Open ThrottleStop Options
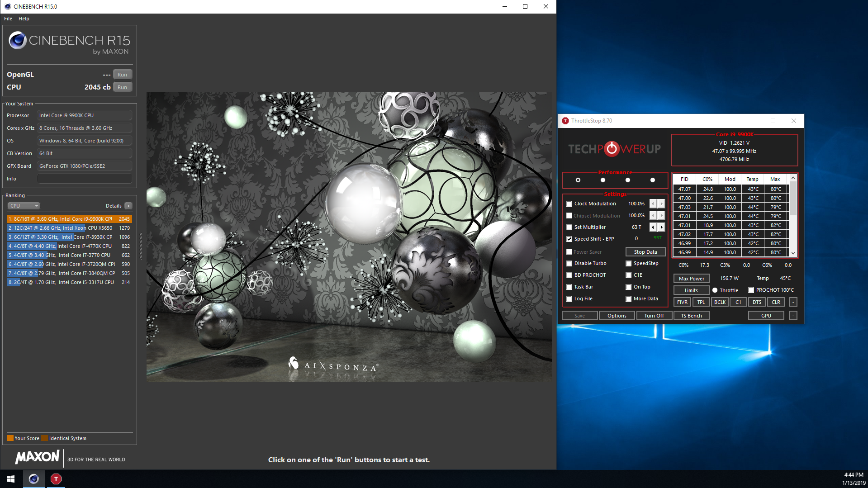The image size is (868, 488). tap(617, 316)
